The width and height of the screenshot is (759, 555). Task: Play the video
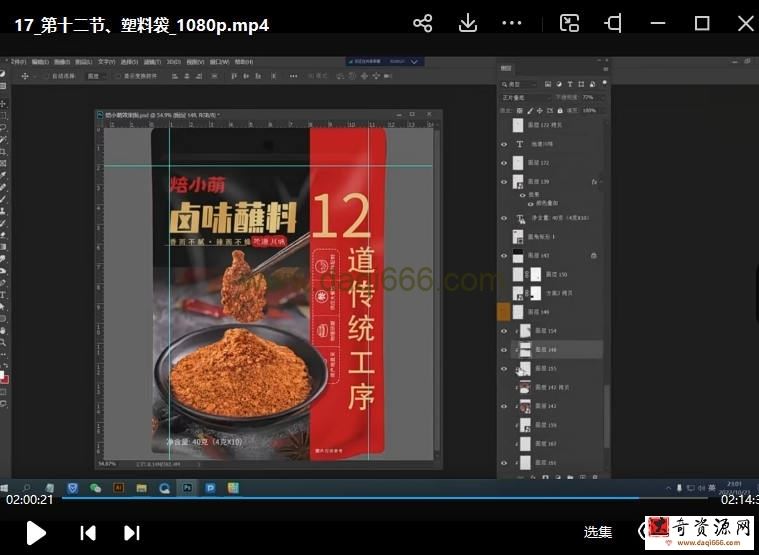pos(36,533)
